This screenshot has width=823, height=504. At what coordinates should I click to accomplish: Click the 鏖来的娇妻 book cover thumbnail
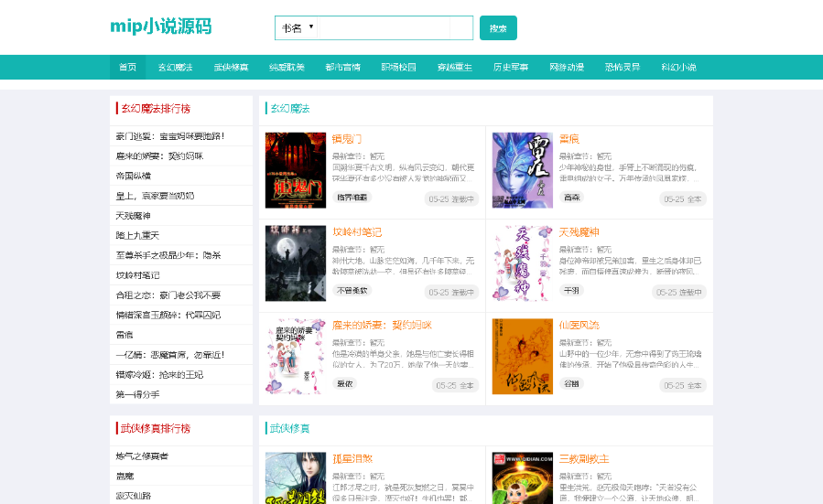pyautogui.click(x=296, y=357)
